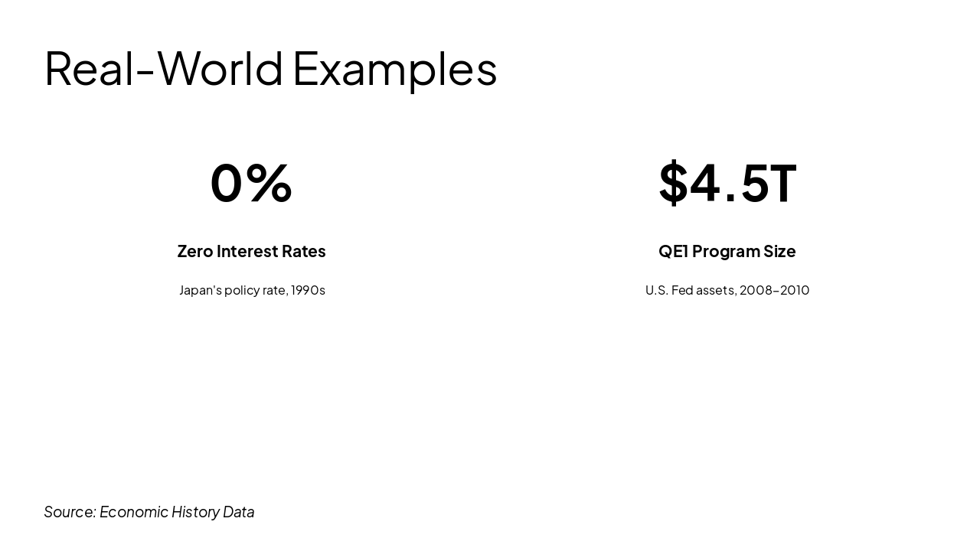Click "U.S. Fed" in the right caption
Viewport: 980px width, 551px height.
668,290
